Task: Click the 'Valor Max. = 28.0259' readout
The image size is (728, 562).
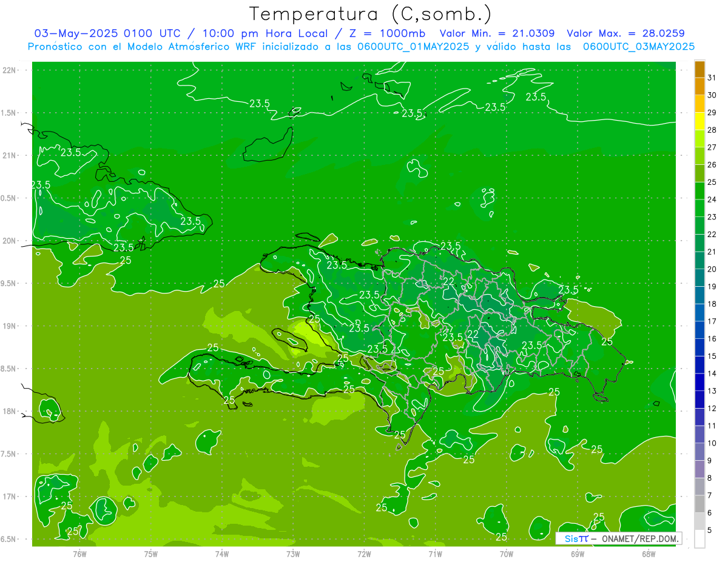Action: tap(625, 33)
